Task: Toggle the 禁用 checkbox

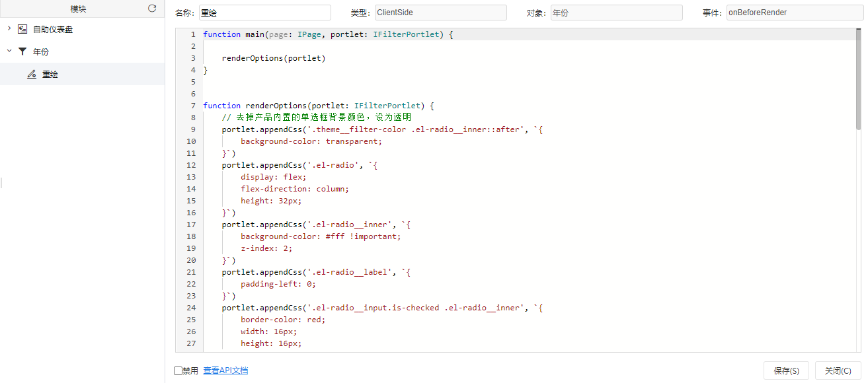Action: (x=178, y=371)
